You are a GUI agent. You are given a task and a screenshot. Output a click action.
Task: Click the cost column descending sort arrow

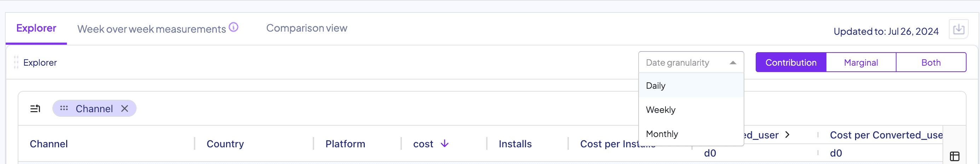[444, 144]
